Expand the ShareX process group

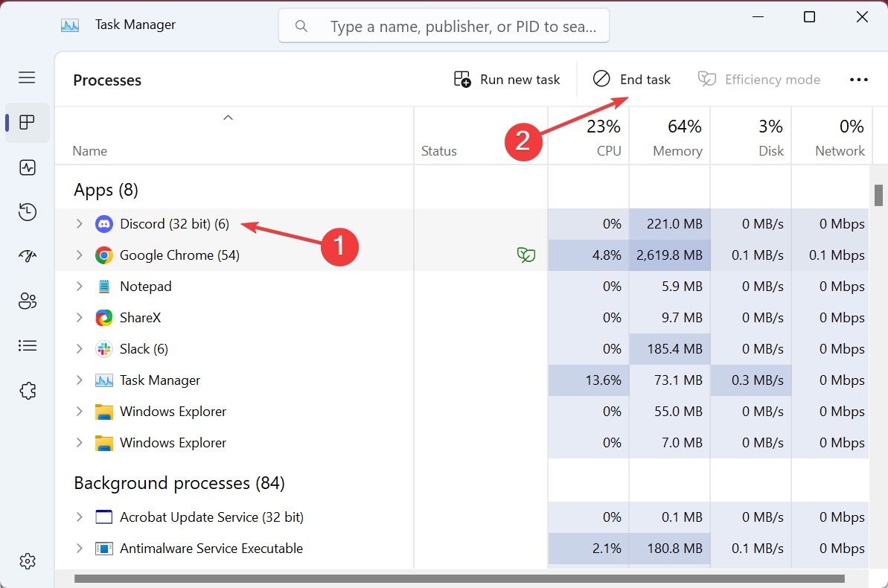point(80,317)
